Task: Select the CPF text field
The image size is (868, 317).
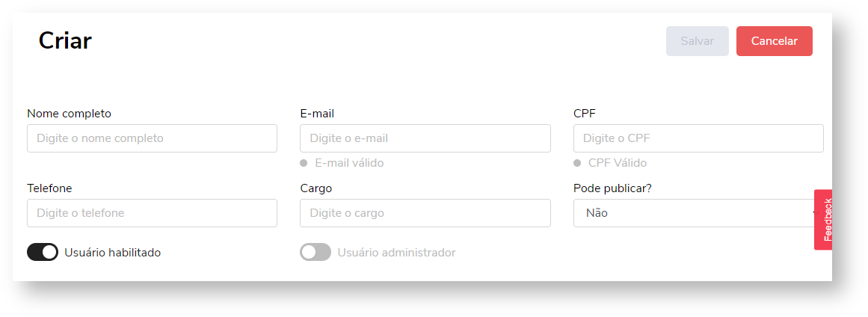Action: [698, 138]
